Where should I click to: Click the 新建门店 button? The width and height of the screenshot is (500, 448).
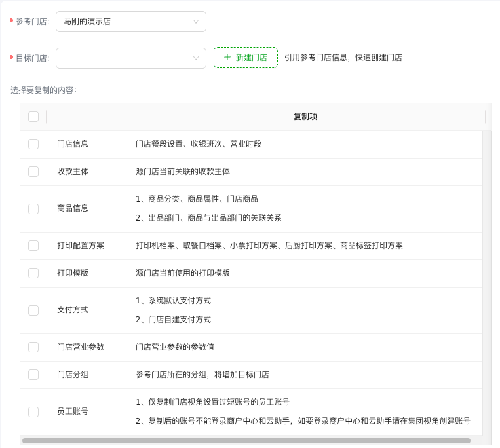tap(246, 58)
